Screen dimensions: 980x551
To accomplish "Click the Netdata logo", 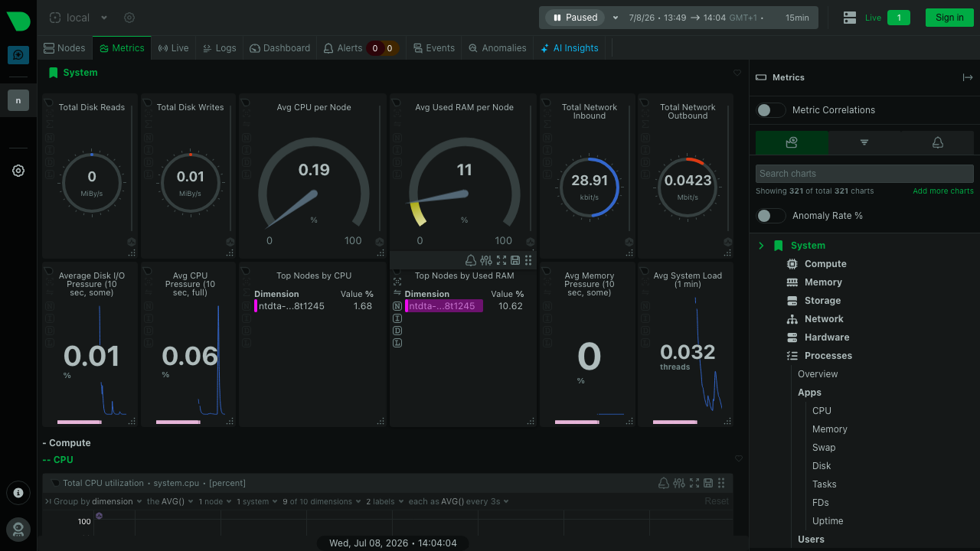I will [x=18, y=21].
